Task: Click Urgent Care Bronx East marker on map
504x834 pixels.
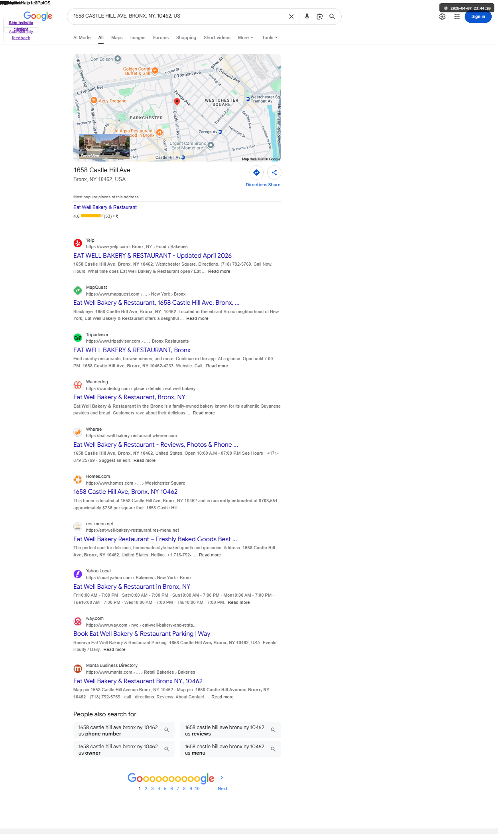Action: (x=211, y=145)
